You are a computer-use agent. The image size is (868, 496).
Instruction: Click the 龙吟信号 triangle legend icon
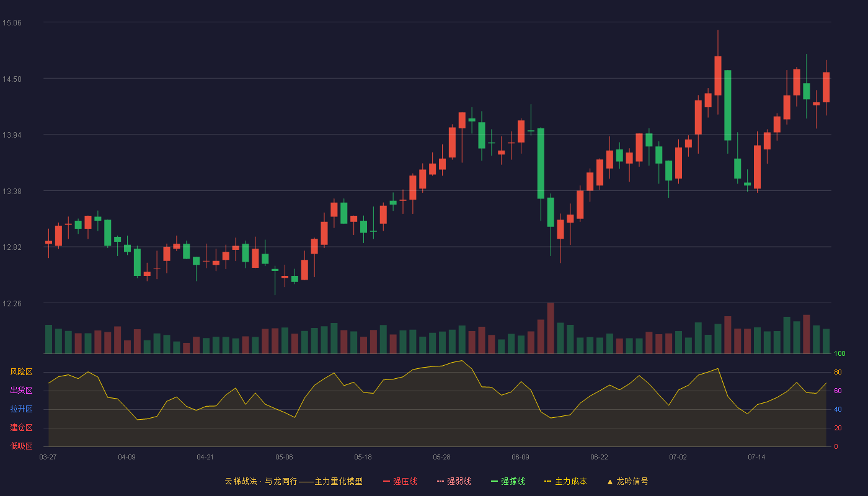coord(610,482)
